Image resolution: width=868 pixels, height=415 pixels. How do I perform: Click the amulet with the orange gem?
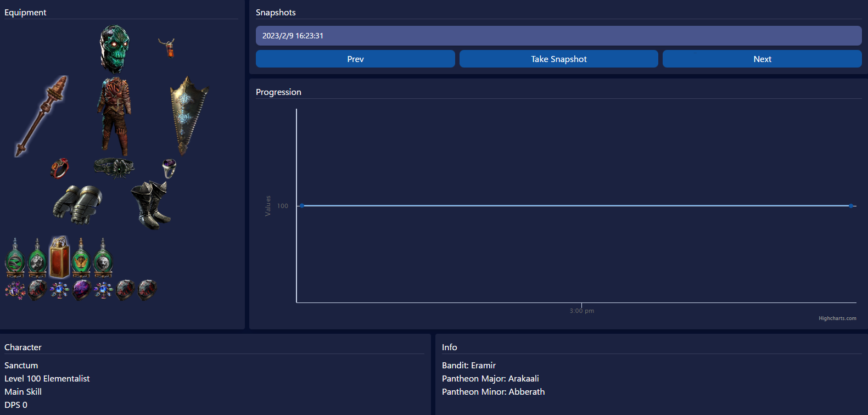tap(167, 48)
